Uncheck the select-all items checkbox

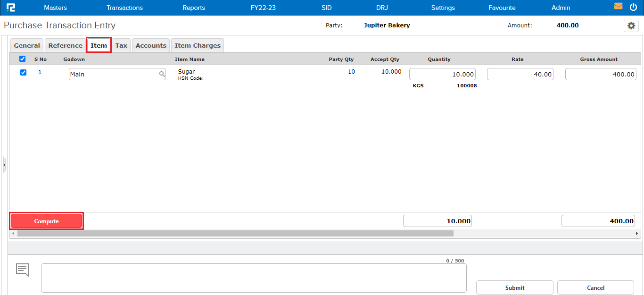coord(22,59)
